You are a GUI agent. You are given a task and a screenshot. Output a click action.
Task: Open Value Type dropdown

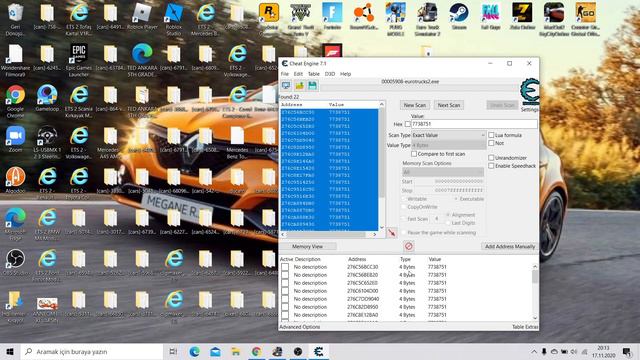pos(449,145)
